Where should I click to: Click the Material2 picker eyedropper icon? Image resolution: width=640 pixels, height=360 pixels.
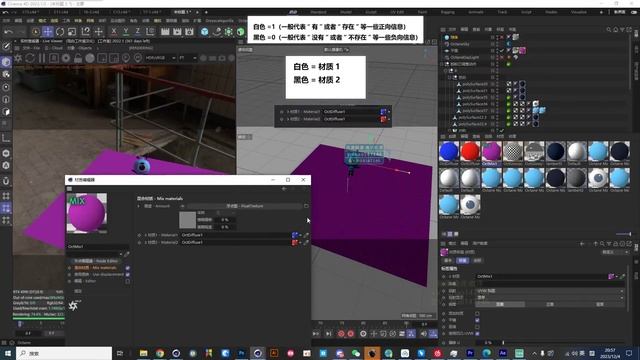click(x=306, y=242)
